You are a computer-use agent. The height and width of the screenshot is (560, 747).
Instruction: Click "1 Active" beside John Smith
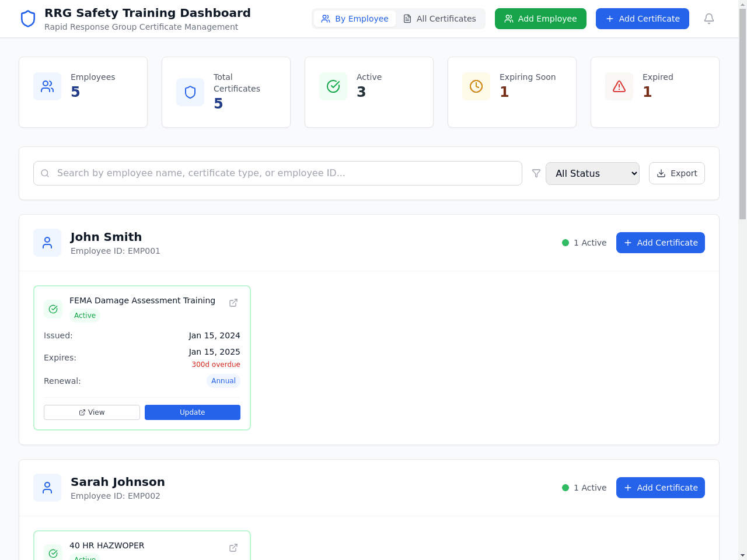[x=590, y=243]
